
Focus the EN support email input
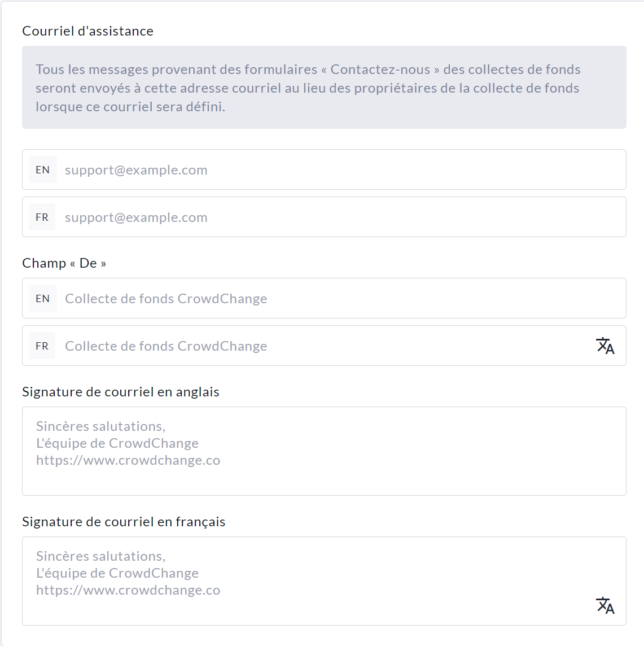click(x=339, y=170)
